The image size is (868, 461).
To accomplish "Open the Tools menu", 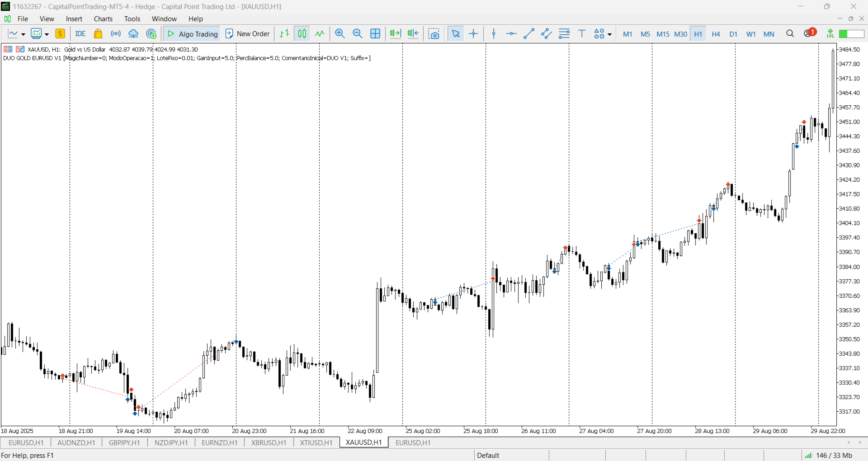I will point(132,19).
